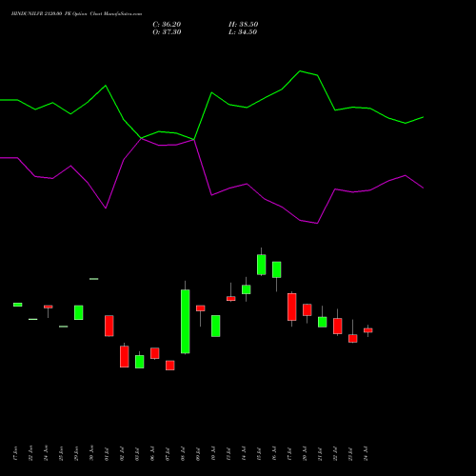Click the tall green candle for 08 Jul
Screen dimensions: 476x476
coord(186,321)
